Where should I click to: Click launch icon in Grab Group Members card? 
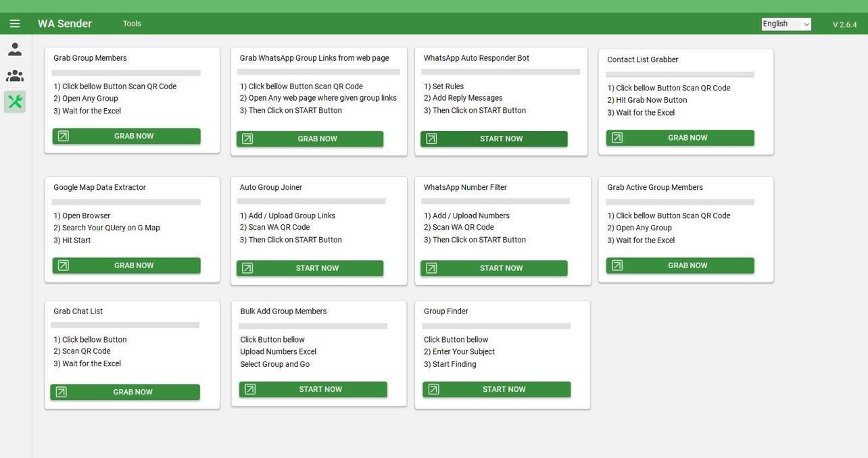pyautogui.click(x=64, y=136)
